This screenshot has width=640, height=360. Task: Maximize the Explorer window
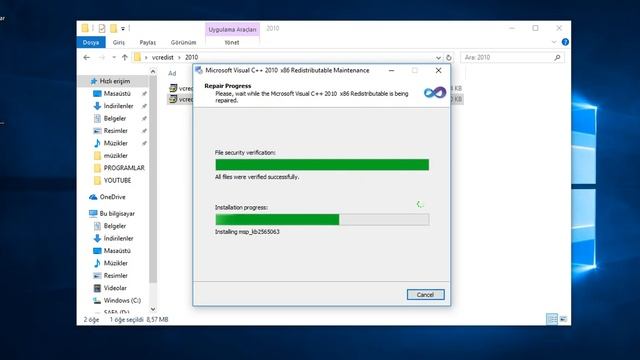pos(535,28)
